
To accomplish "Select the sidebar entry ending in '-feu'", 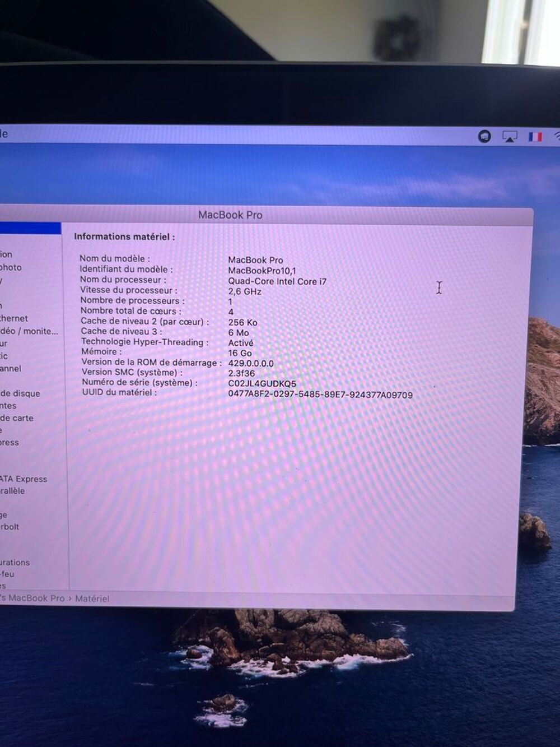I will coord(7,574).
